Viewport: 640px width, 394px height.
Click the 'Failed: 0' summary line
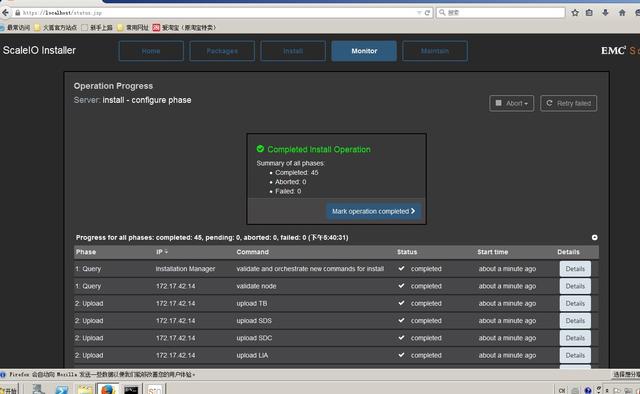tap(288, 191)
